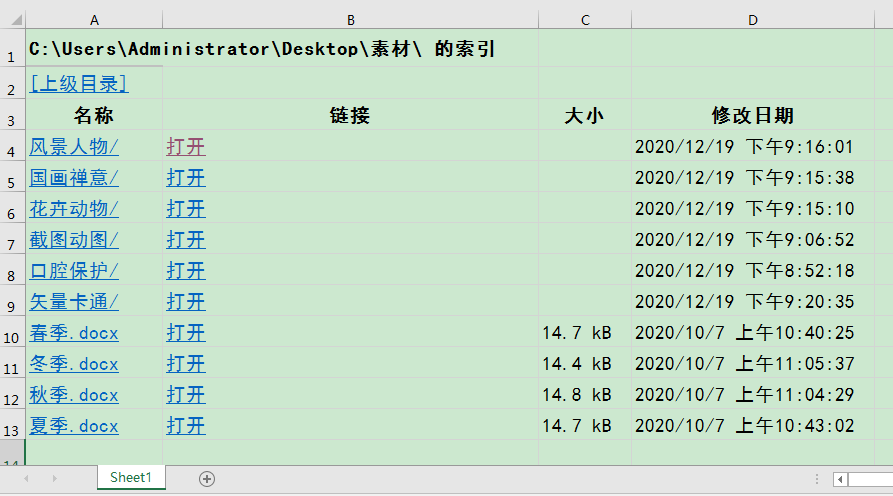893x496 pixels.
Task: Select column B header
Action: 350,21
